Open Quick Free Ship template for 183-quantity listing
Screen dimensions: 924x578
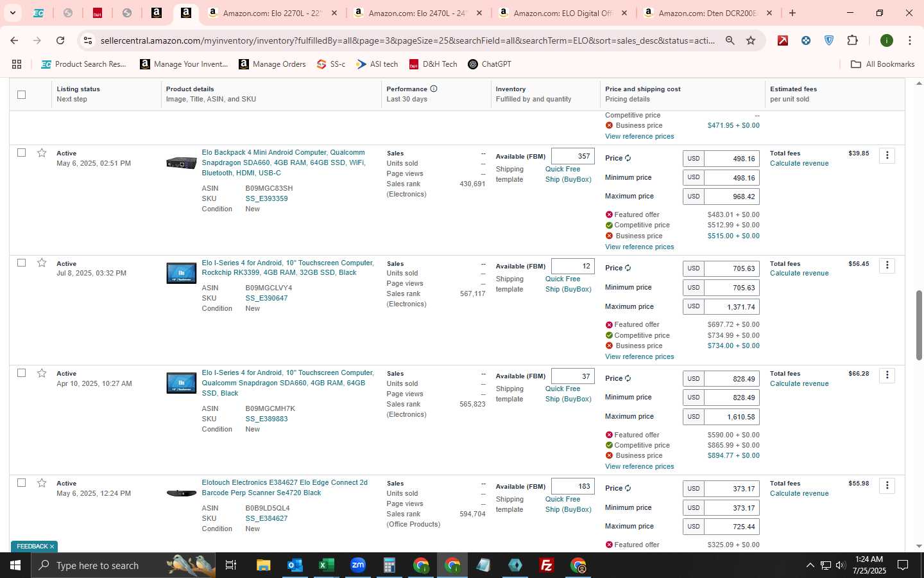coord(568,504)
